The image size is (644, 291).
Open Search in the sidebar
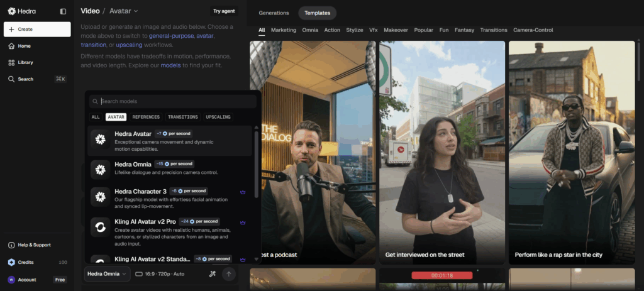point(37,79)
